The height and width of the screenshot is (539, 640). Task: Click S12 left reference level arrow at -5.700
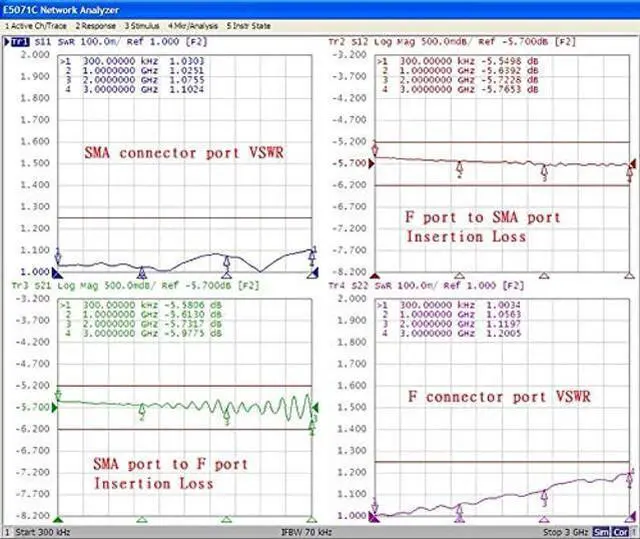point(371,164)
